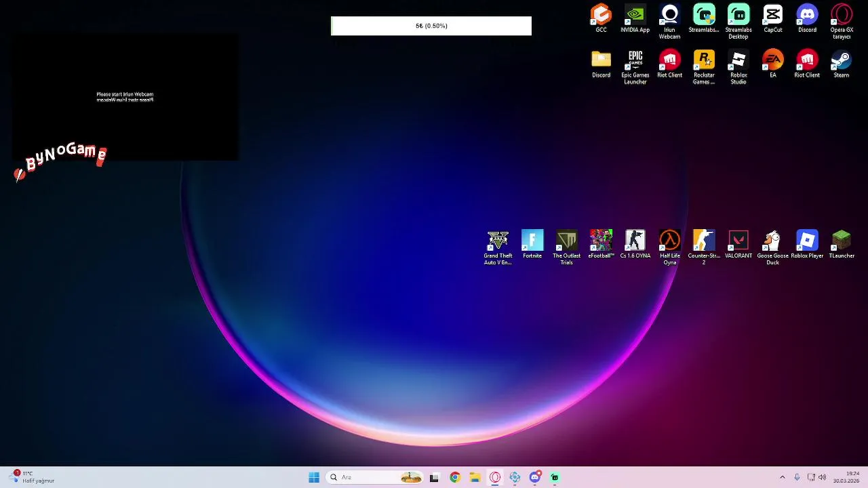Image resolution: width=868 pixels, height=488 pixels.
Task: Click the 'Please start Iriun Webcam' message
Action: tap(125, 94)
